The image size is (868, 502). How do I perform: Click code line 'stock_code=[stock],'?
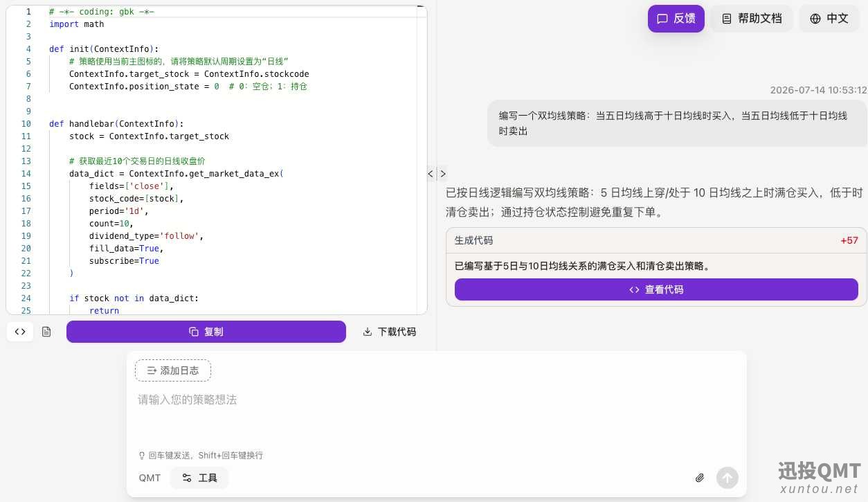[136, 199]
